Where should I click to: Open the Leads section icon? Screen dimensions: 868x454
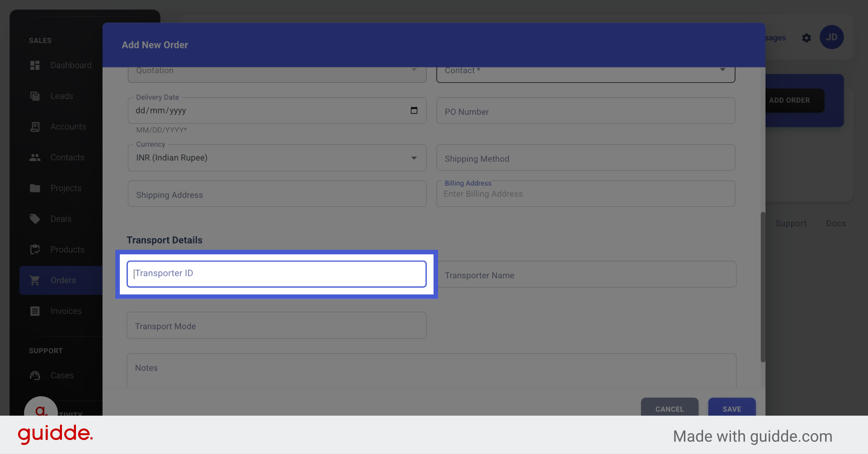(x=35, y=96)
